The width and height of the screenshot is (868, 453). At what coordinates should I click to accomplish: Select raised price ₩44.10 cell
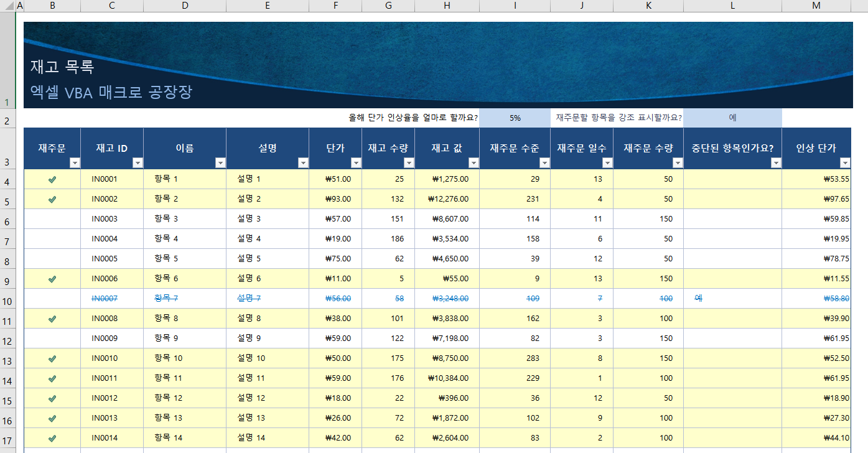816,438
